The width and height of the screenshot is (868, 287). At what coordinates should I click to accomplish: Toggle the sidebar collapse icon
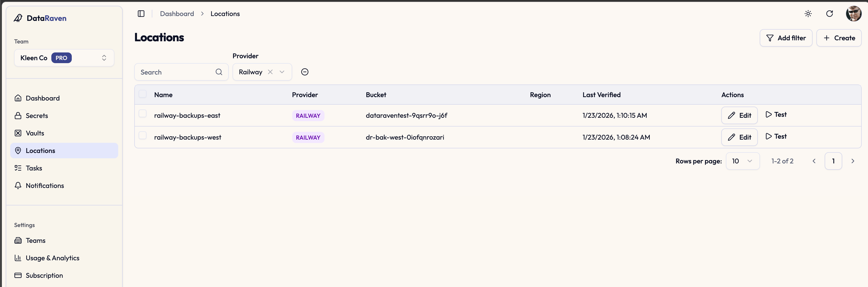tap(141, 13)
